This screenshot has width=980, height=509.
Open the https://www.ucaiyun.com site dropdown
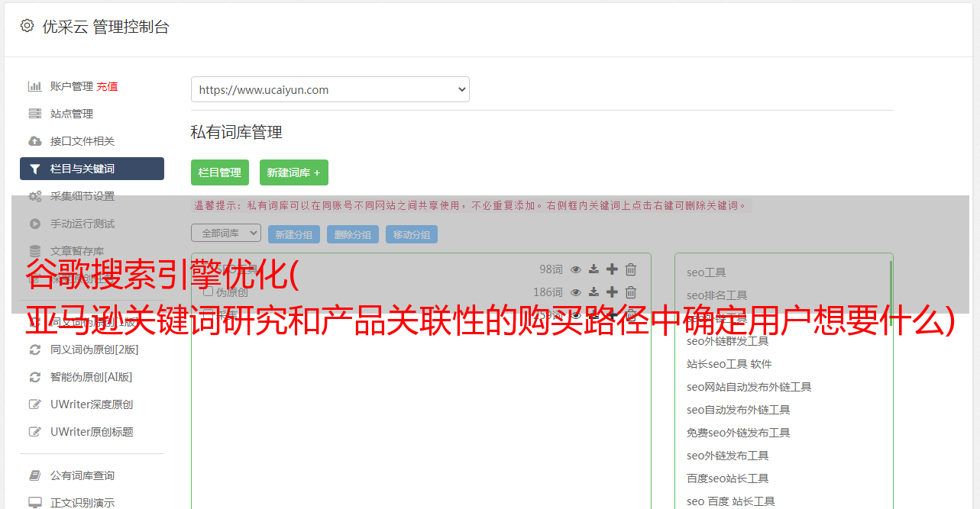point(330,89)
